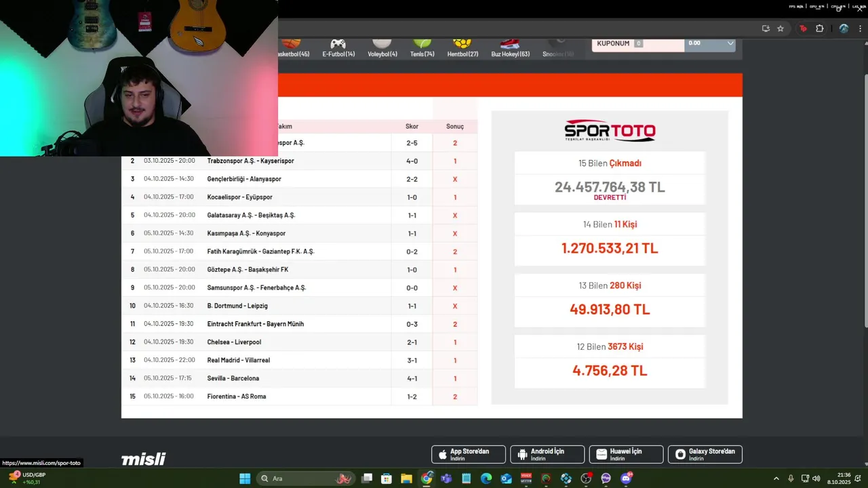The height and width of the screenshot is (488, 868).
Task: Open volume control in system tray
Action: pyautogui.click(x=816, y=479)
